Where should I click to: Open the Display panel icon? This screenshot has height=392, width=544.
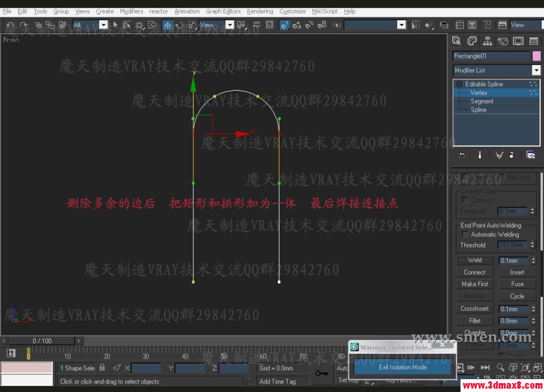[x=519, y=41]
